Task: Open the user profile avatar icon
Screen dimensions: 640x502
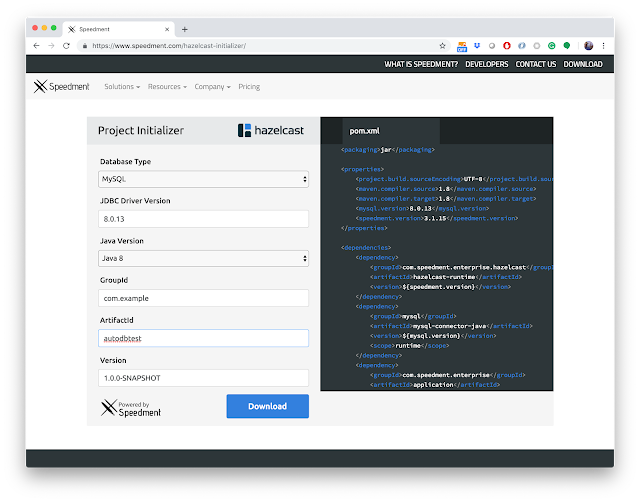Action: click(588, 46)
